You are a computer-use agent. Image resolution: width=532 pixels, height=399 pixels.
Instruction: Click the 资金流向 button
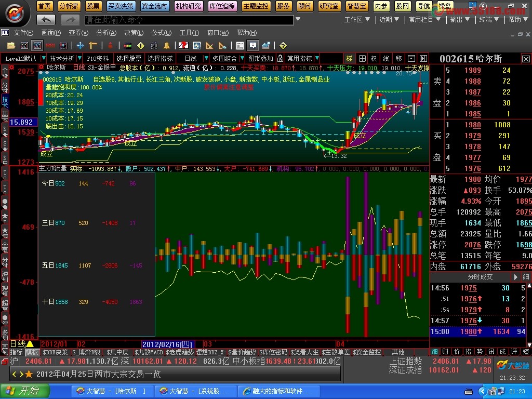coord(154,6)
